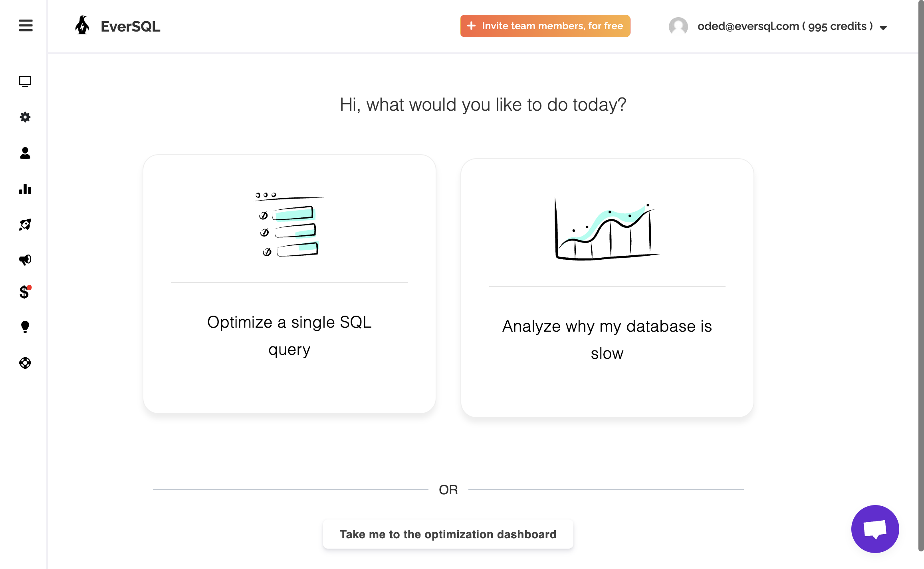
Task: Click the megaphone announcements icon
Action: tap(25, 260)
